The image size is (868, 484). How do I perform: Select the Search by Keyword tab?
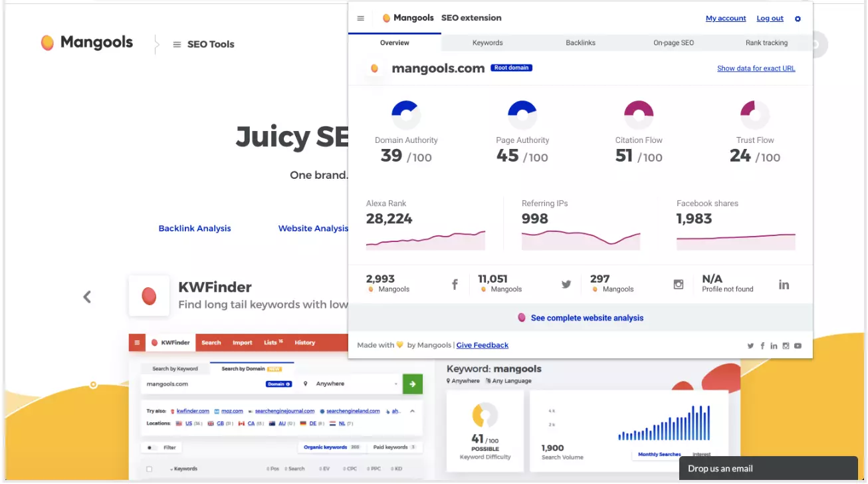point(175,368)
